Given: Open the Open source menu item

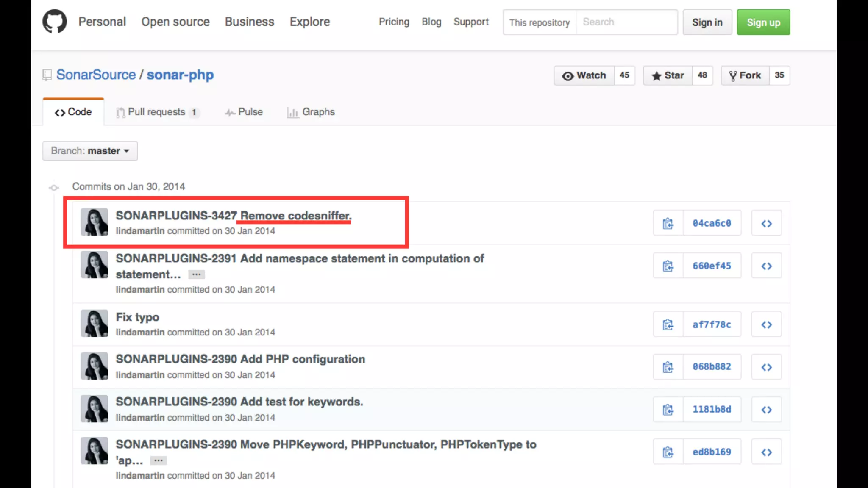Looking at the screenshot, I should [x=175, y=22].
